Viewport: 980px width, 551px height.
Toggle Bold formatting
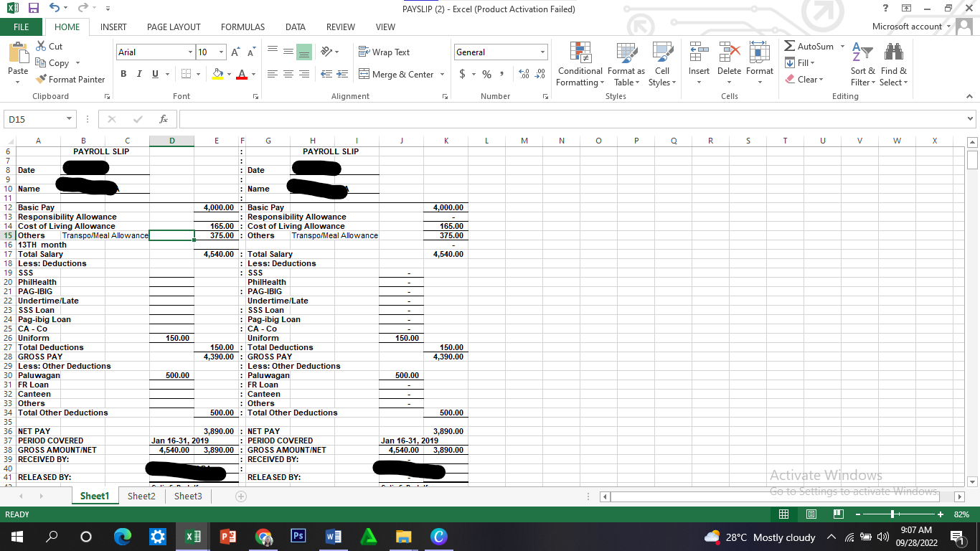point(123,75)
